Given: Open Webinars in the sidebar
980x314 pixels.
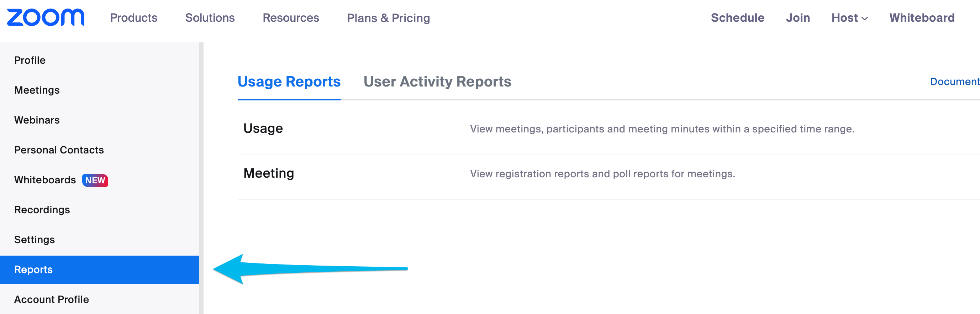Looking at the screenshot, I should click(37, 120).
